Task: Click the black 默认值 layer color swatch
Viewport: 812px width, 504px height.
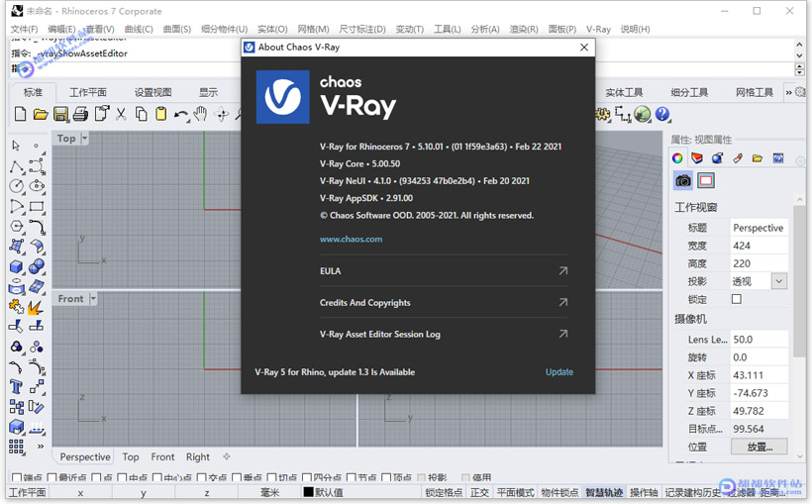Action: [x=308, y=492]
